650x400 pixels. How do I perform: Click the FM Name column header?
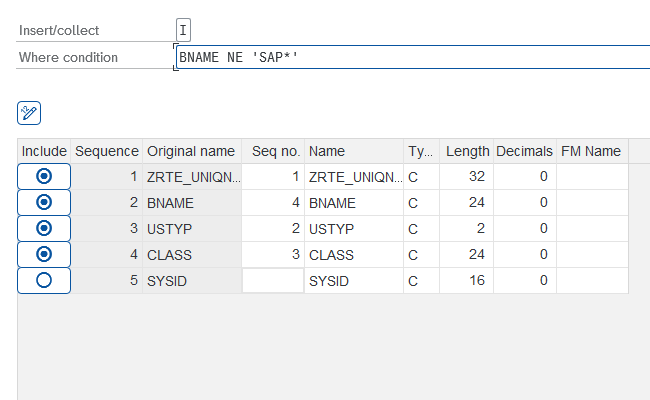(590, 151)
